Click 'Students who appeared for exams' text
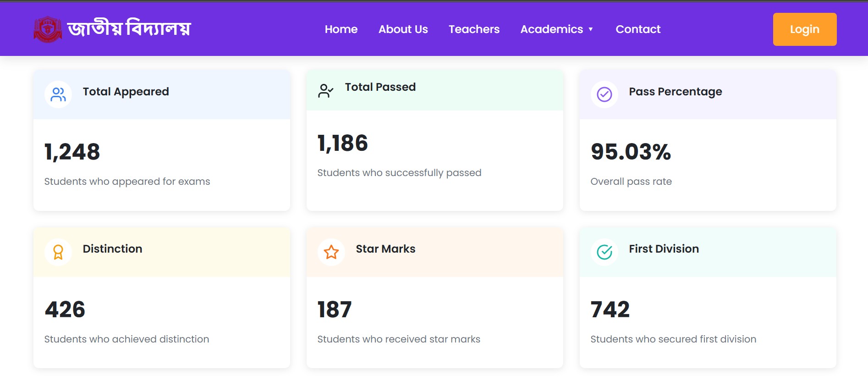 [127, 182]
